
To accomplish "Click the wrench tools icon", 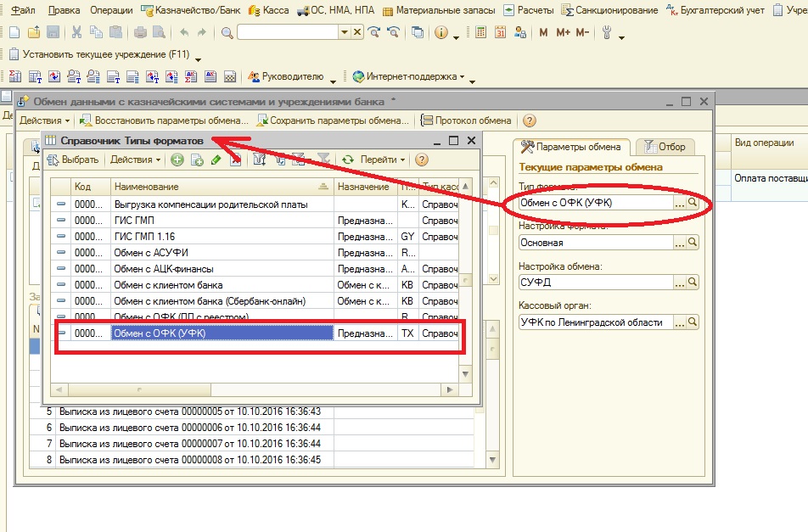I will (x=607, y=32).
